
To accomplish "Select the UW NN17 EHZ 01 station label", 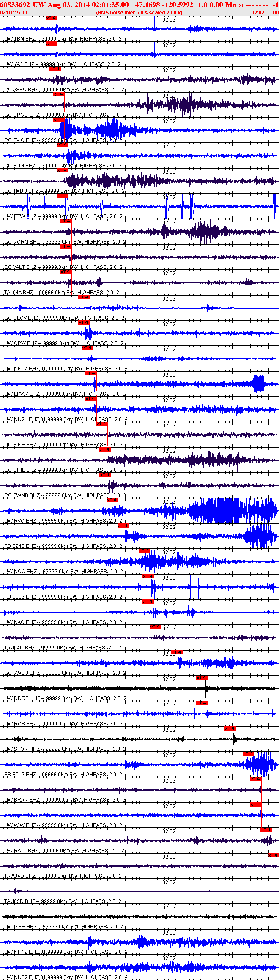I will [x=66, y=369].
